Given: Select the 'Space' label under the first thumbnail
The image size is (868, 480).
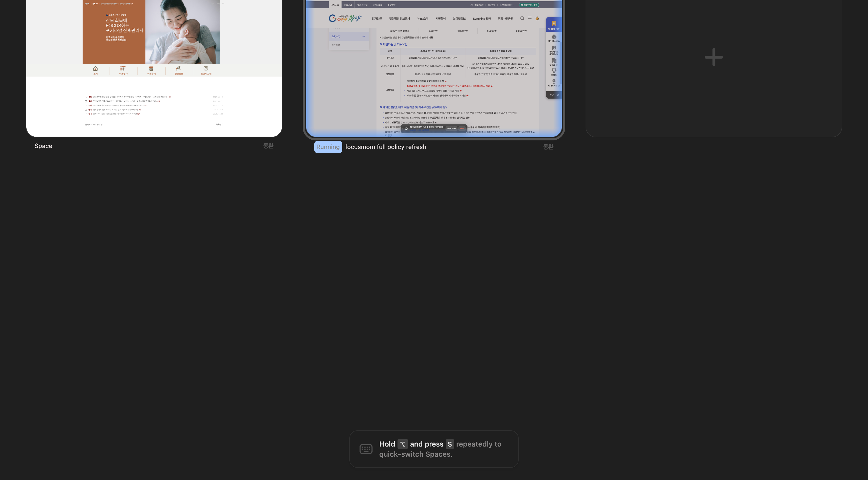Looking at the screenshot, I should (x=43, y=146).
